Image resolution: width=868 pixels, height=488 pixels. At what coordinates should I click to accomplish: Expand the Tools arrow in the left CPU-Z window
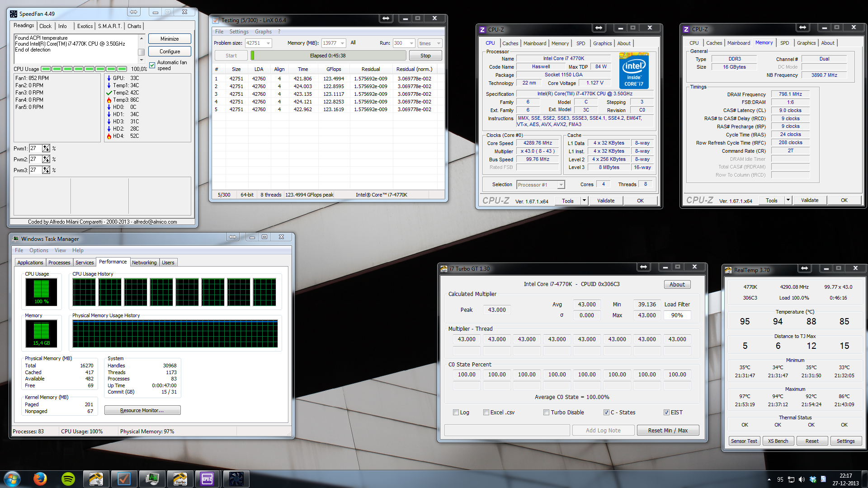point(584,201)
